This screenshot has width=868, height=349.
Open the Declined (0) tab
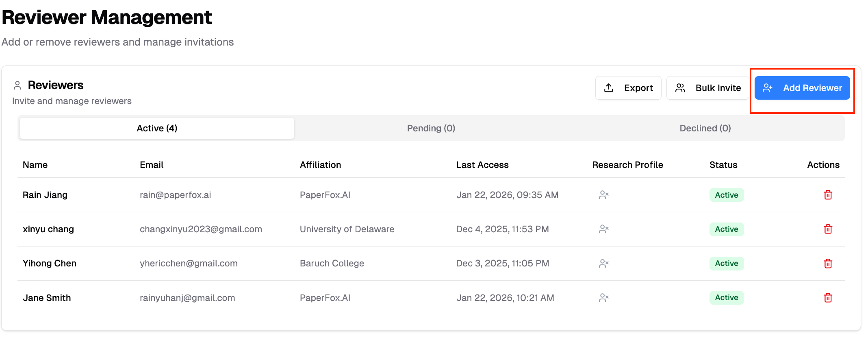click(x=705, y=129)
